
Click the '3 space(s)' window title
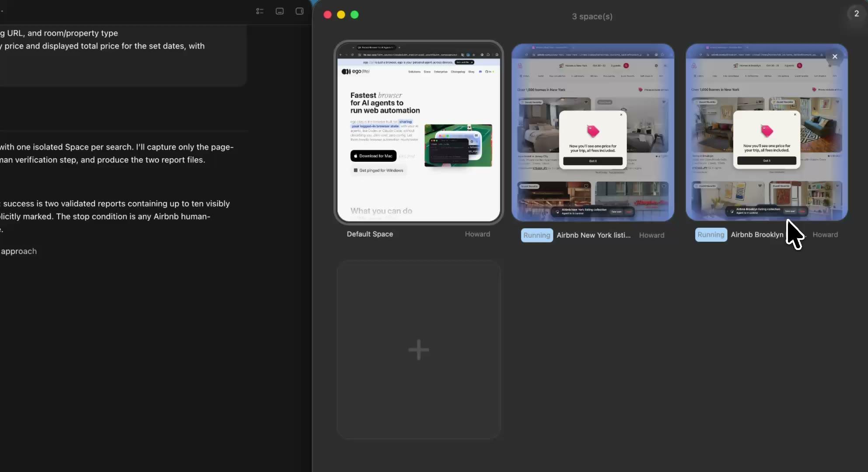pos(592,16)
